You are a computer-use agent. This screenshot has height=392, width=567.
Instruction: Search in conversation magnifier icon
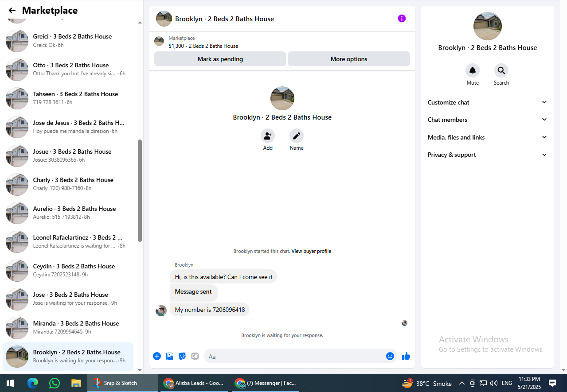coord(501,70)
